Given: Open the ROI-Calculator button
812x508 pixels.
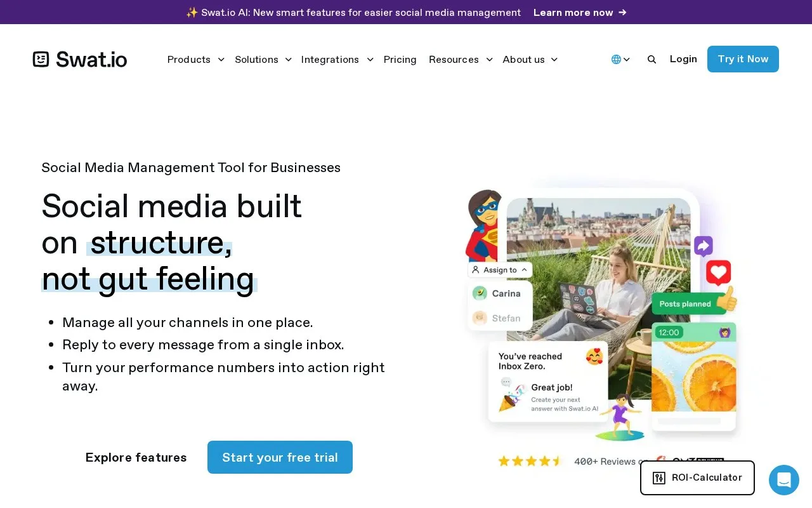Looking at the screenshot, I should [697, 478].
